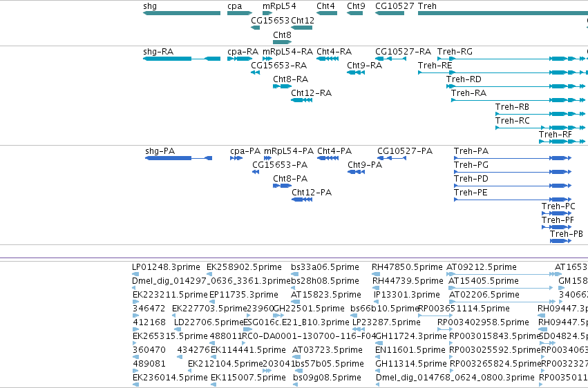Click the Cht12-RA transcript

(301, 100)
